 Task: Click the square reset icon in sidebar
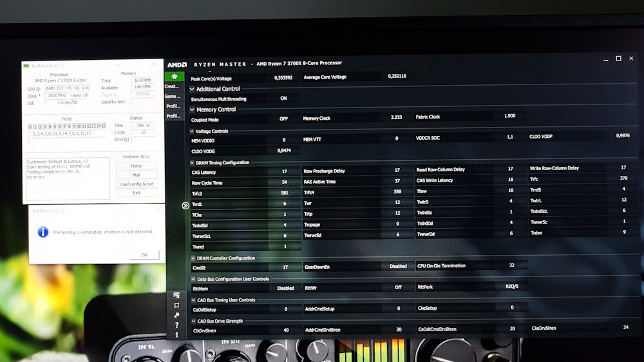point(176,305)
